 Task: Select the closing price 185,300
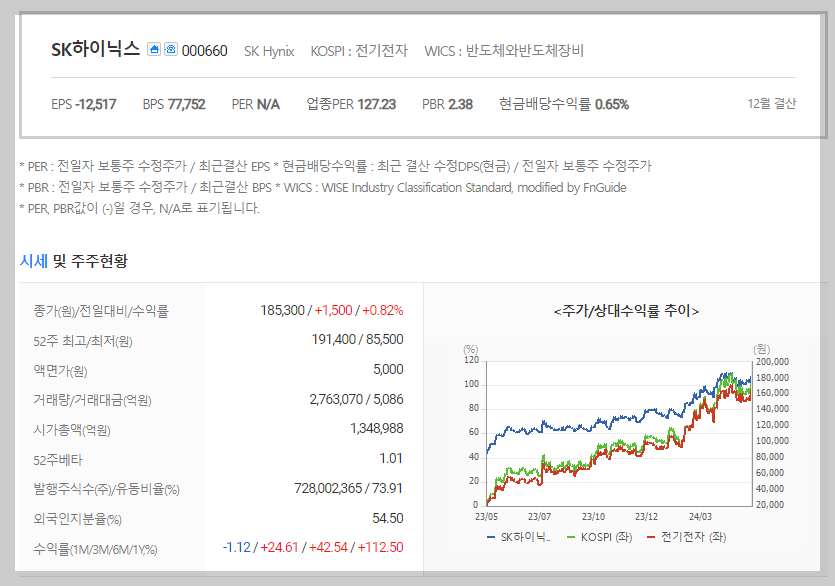[x=282, y=311]
